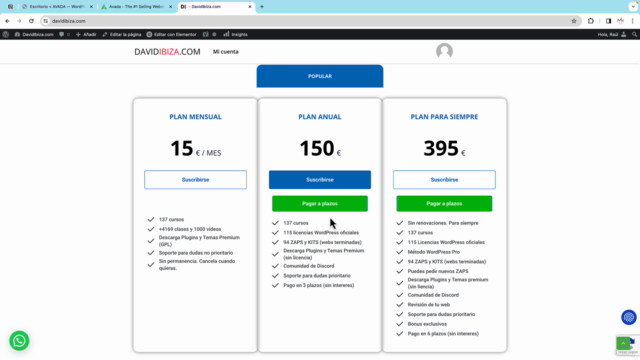
Task: Click the admin bar search magnifier
Action: [634, 34]
